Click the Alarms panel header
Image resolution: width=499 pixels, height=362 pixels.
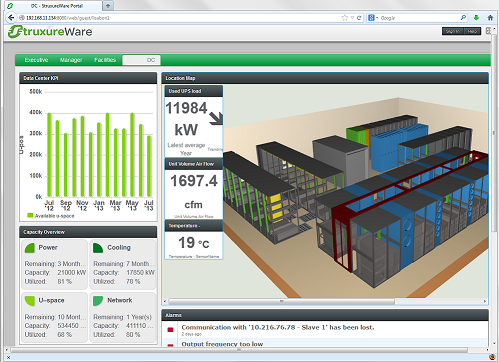(325, 315)
